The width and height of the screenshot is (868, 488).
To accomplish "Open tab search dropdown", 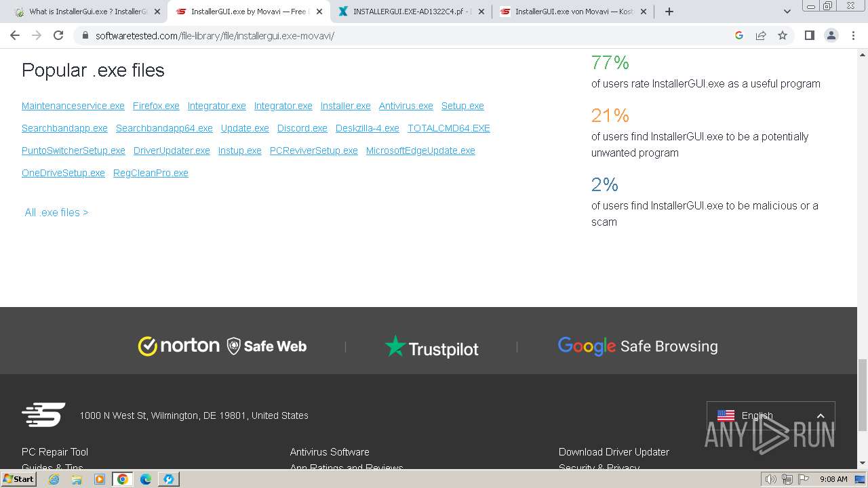I will (787, 12).
